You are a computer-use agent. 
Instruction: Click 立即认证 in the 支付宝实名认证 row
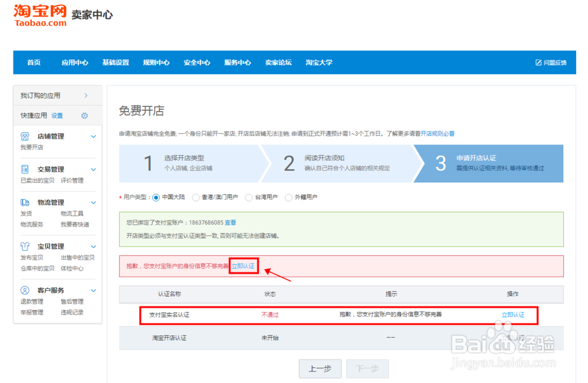click(513, 315)
